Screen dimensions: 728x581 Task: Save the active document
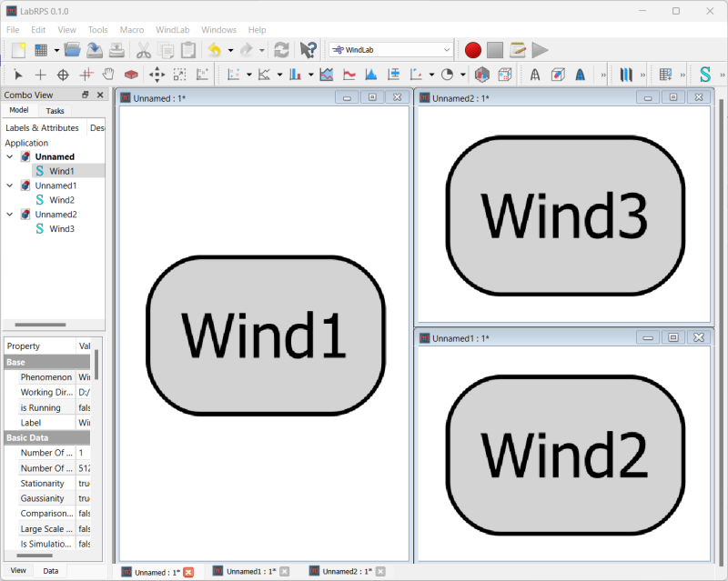[95, 50]
